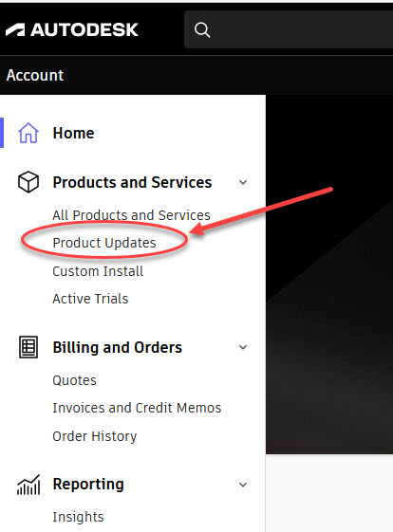Go to Product Updates
Viewport: 393px width, 532px height.
click(104, 243)
